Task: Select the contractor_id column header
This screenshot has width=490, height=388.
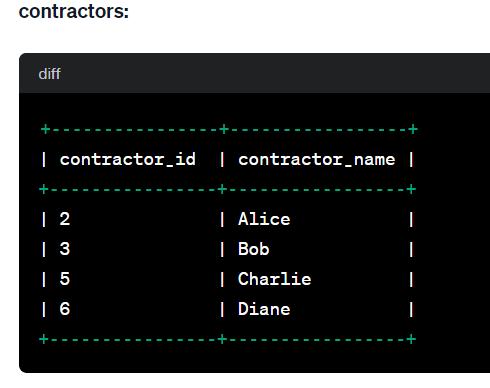Action: tap(128, 159)
